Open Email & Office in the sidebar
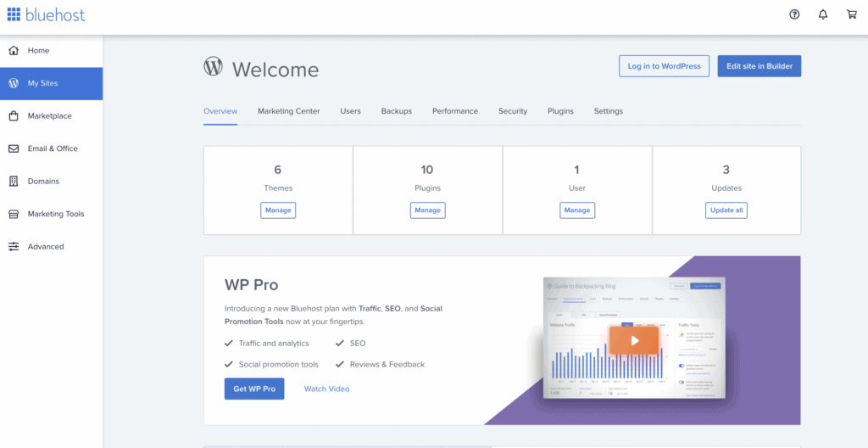The image size is (868, 448). coord(51,148)
